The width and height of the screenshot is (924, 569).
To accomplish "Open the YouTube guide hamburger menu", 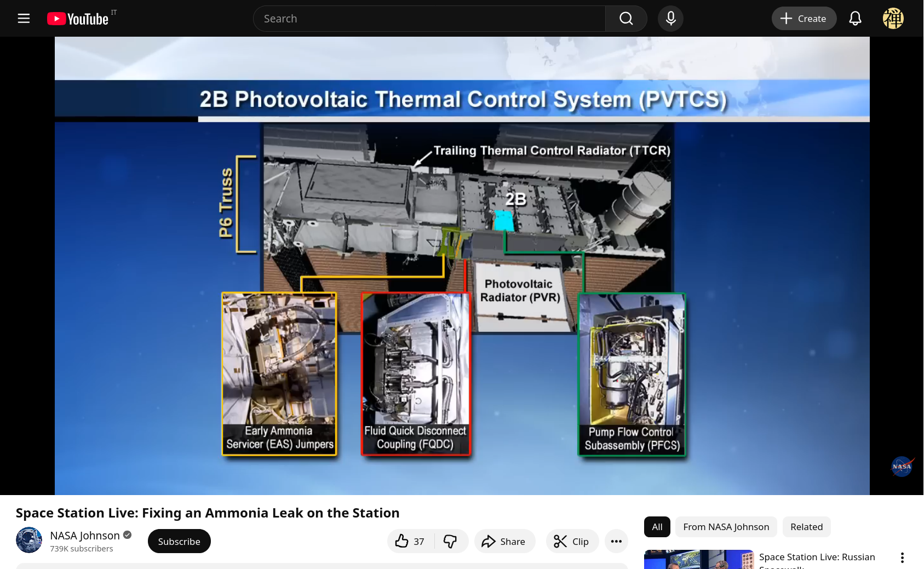I will (x=24, y=19).
